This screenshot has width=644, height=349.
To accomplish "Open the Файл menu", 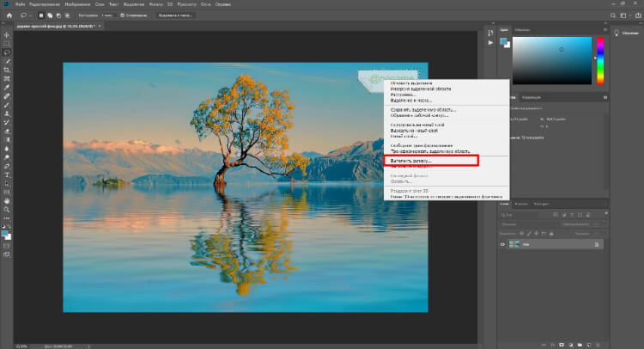I will pyautogui.click(x=20, y=4).
